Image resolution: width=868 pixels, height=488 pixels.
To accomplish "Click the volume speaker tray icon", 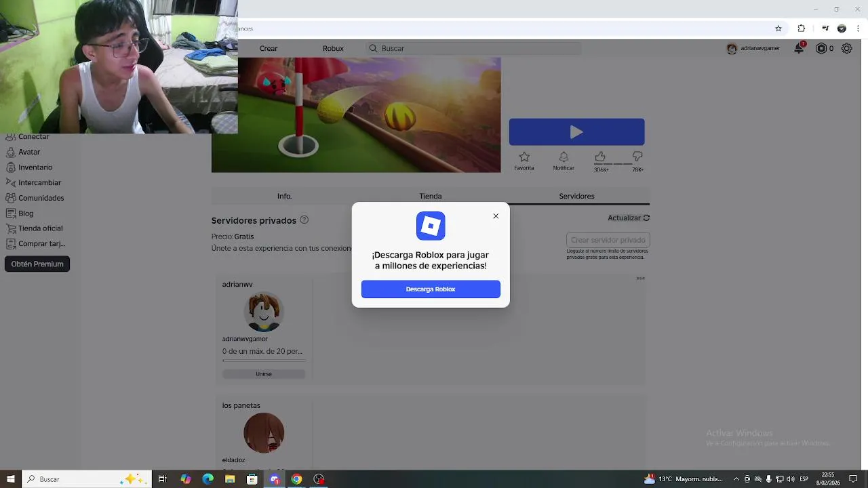I will [x=791, y=479].
